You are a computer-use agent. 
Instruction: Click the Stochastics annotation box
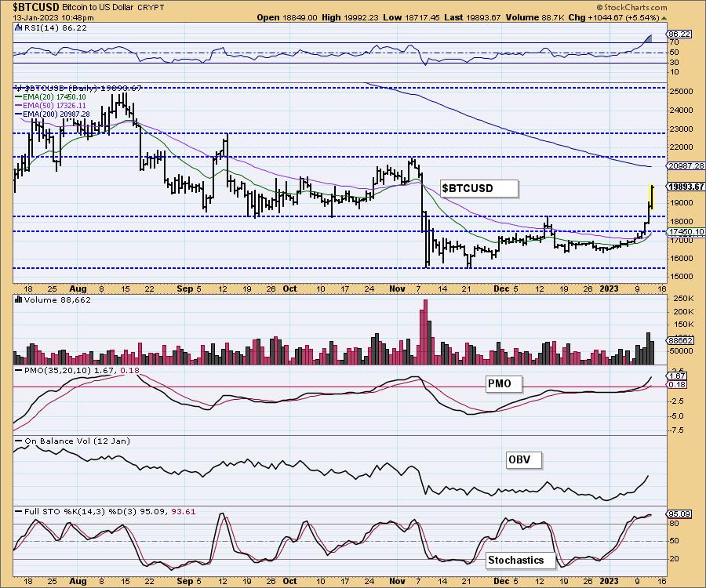(521, 560)
